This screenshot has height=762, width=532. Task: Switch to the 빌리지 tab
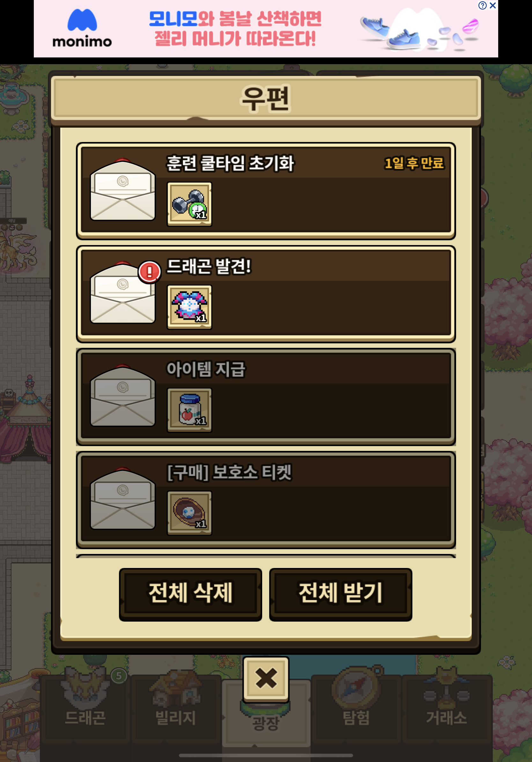(x=176, y=707)
